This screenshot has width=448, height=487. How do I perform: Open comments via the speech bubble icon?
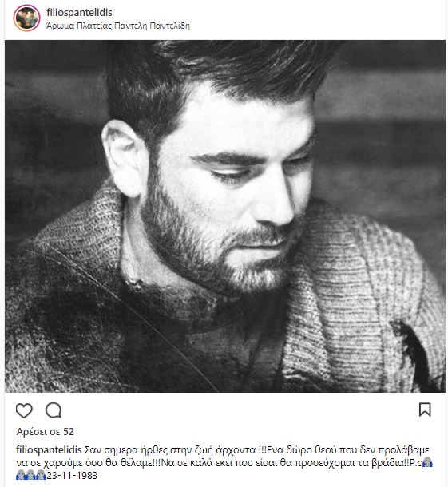54,410
